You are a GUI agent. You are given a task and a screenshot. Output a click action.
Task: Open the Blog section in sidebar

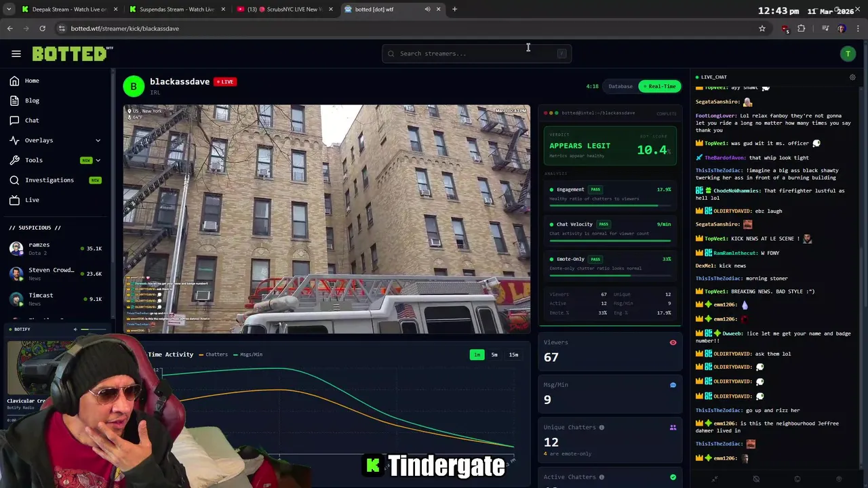(x=32, y=100)
